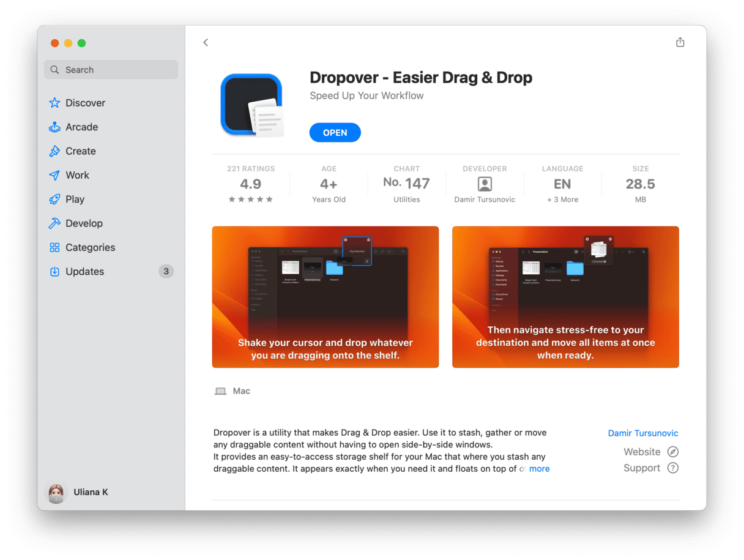Click the Website compass icon
The image size is (744, 560).
[673, 452]
